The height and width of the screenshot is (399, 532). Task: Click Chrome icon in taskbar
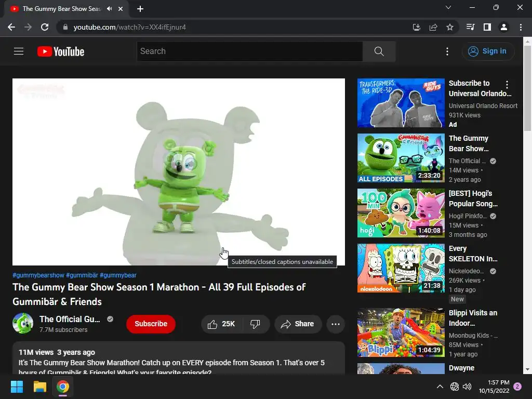coord(63,387)
